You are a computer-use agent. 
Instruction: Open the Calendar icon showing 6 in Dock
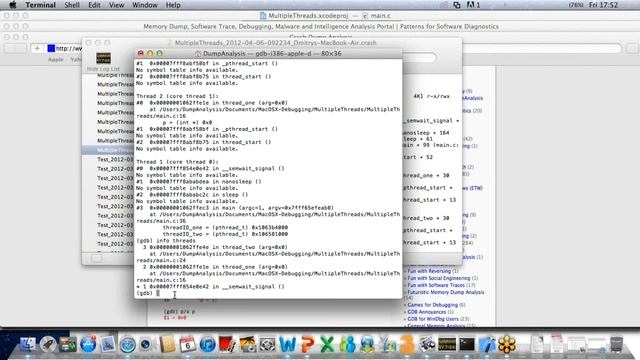pyautogui.click(x=187, y=344)
